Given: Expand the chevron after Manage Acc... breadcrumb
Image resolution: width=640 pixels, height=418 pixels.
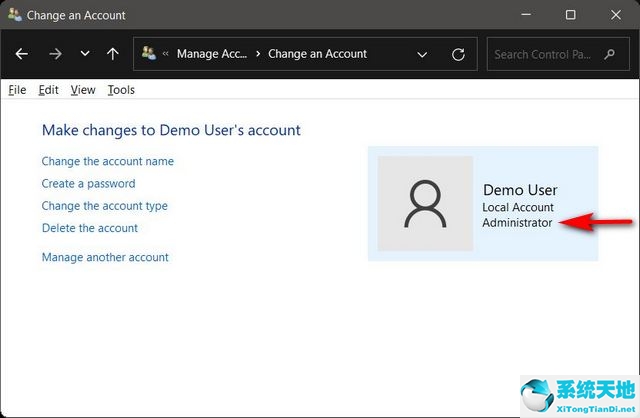Looking at the screenshot, I should point(258,54).
